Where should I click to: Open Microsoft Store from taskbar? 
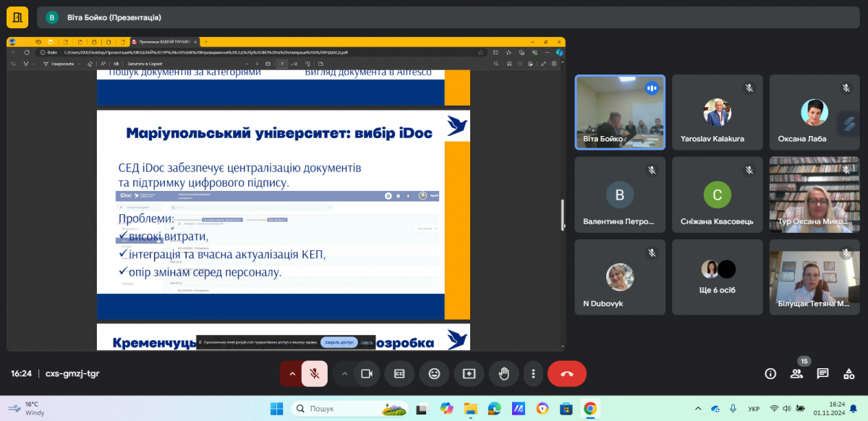[x=566, y=409]
